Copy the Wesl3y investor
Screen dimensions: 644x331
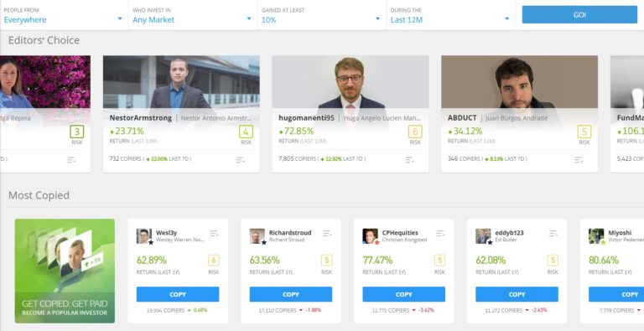[x=178, y=294]
